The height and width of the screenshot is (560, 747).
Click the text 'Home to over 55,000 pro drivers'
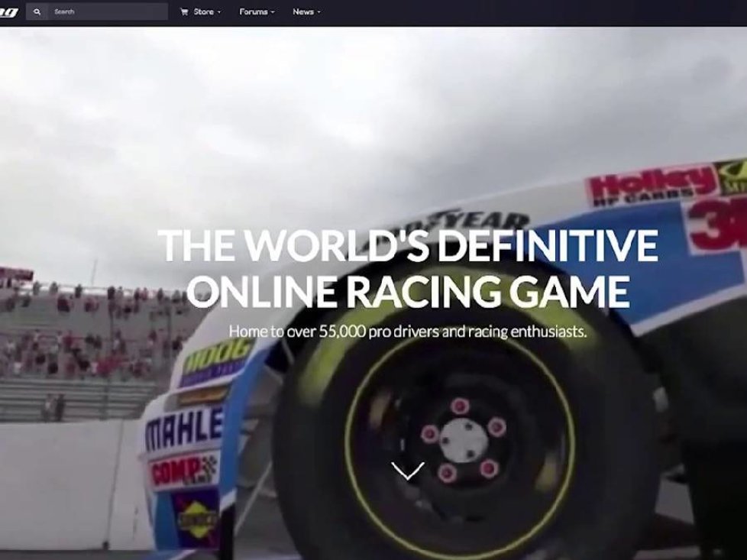click(x=334, y=332)
